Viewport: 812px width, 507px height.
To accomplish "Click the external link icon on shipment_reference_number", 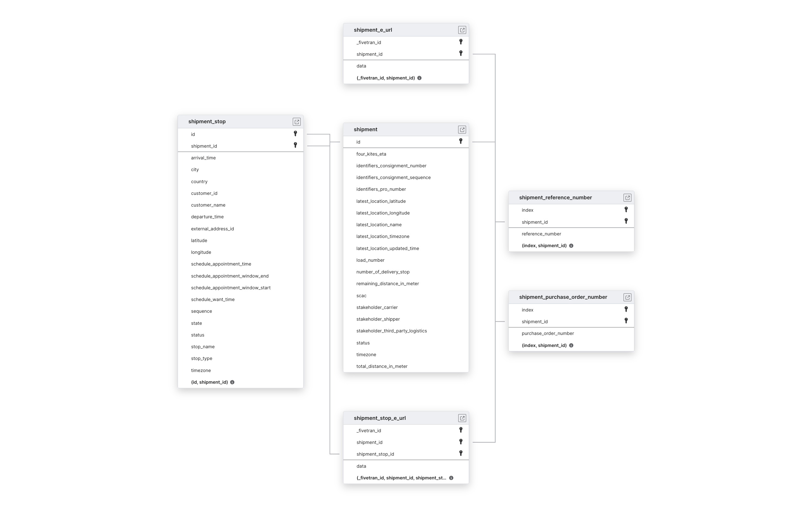I will (x=627, y=197).
